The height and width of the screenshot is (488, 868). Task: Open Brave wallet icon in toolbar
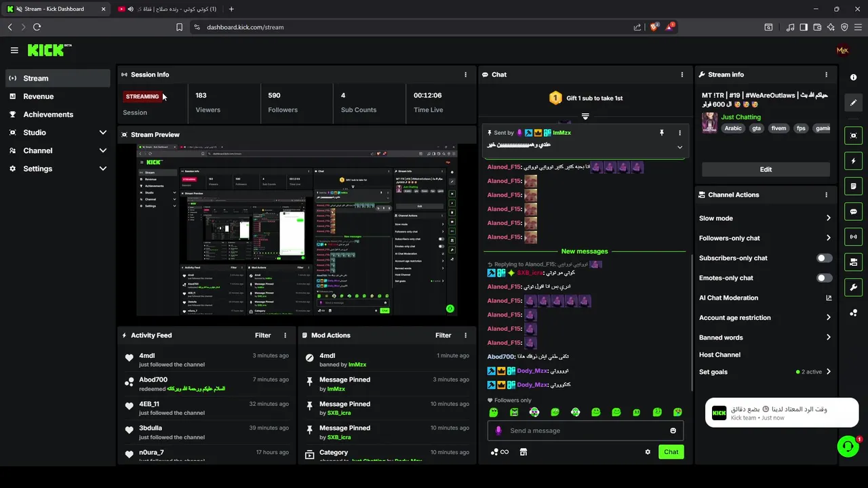[x=817, y=27]
